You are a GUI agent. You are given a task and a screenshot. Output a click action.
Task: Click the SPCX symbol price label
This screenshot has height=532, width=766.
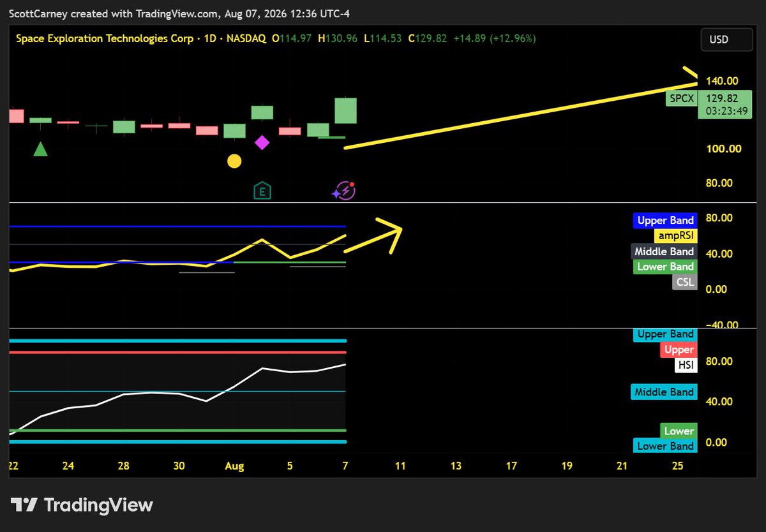coord(680,99)
